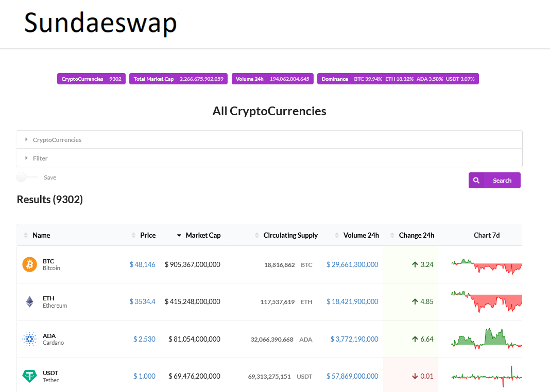Select the Cardano ADA logo icon
The image size is (550, 392).
[x=29, y=338]
